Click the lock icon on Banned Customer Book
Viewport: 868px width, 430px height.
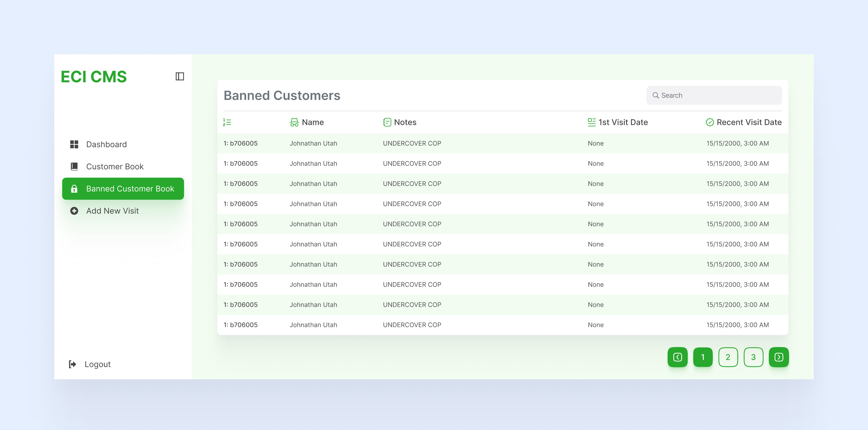coord(74,189)
